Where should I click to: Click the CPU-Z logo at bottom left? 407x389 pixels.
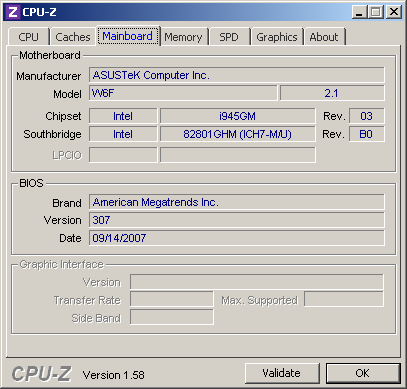point(41,374)
